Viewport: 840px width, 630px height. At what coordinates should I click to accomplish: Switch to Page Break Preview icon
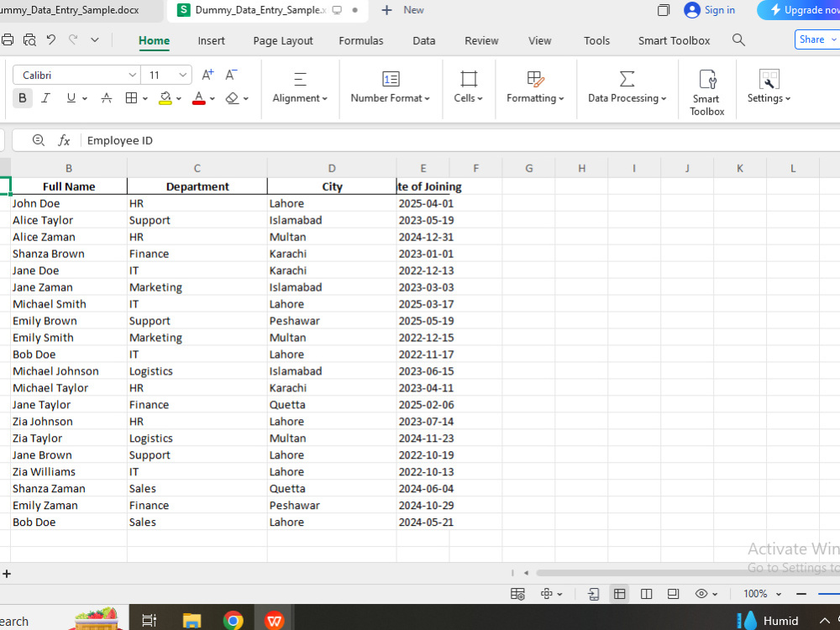[647, 594]
